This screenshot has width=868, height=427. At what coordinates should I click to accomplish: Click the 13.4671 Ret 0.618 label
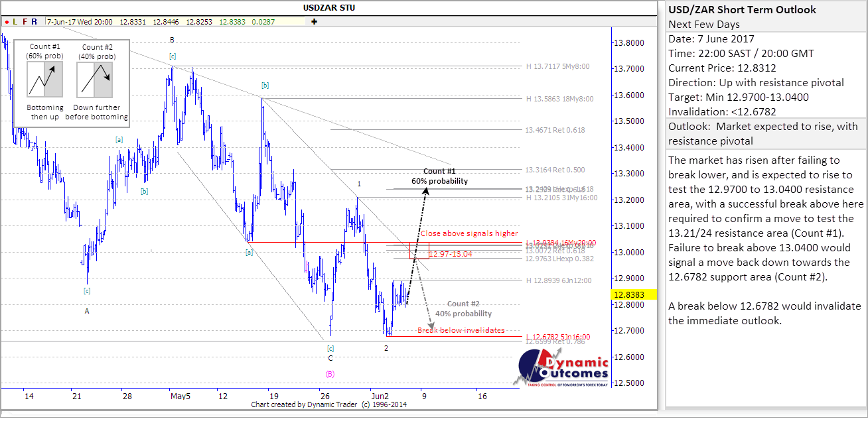[x=555, y=130]
